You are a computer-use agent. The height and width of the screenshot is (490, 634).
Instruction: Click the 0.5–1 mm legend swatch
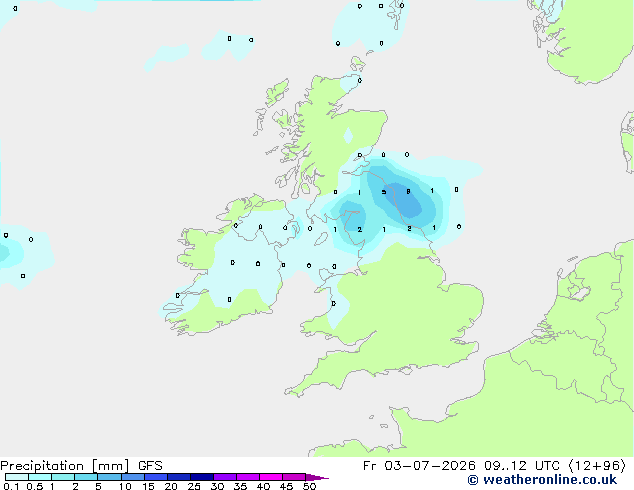(40, 477)
